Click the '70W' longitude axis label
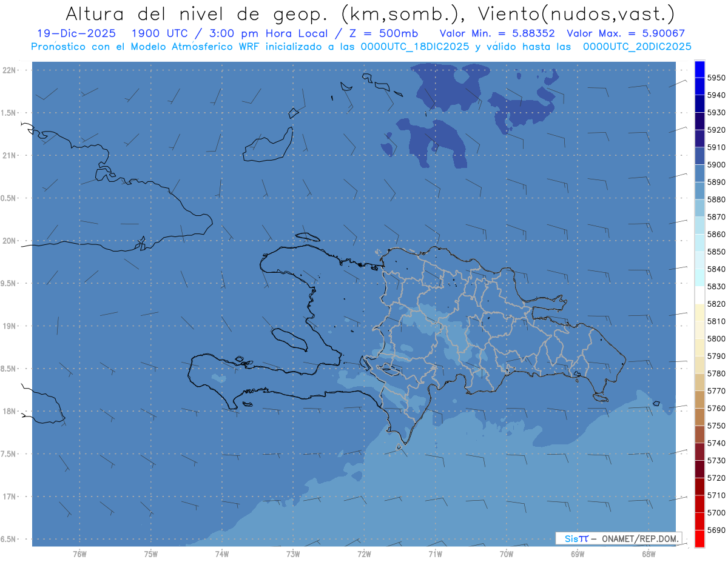728x562 pixels. 506,554
